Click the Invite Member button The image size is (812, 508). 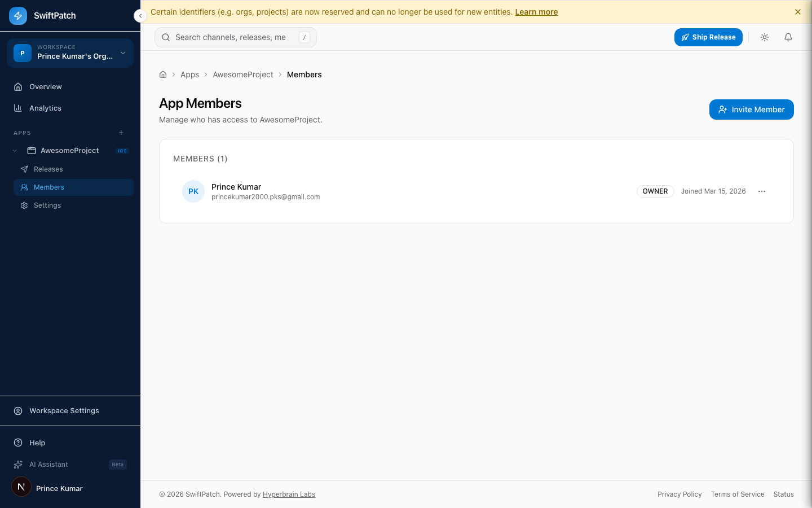tap(751, 110)
